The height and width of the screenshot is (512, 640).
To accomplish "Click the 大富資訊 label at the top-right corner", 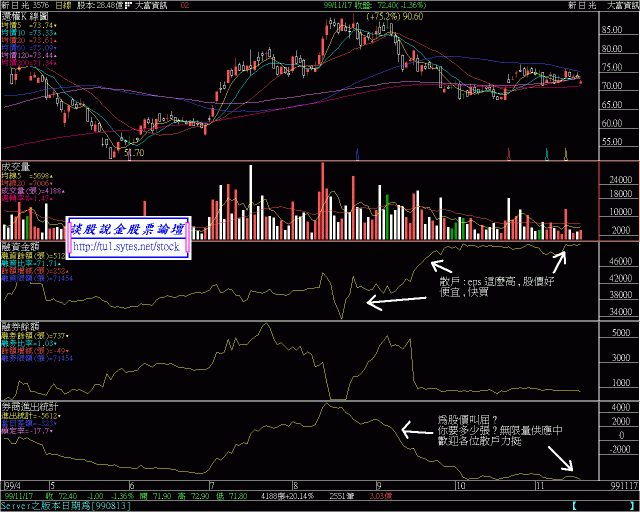I will click(623, 5).
